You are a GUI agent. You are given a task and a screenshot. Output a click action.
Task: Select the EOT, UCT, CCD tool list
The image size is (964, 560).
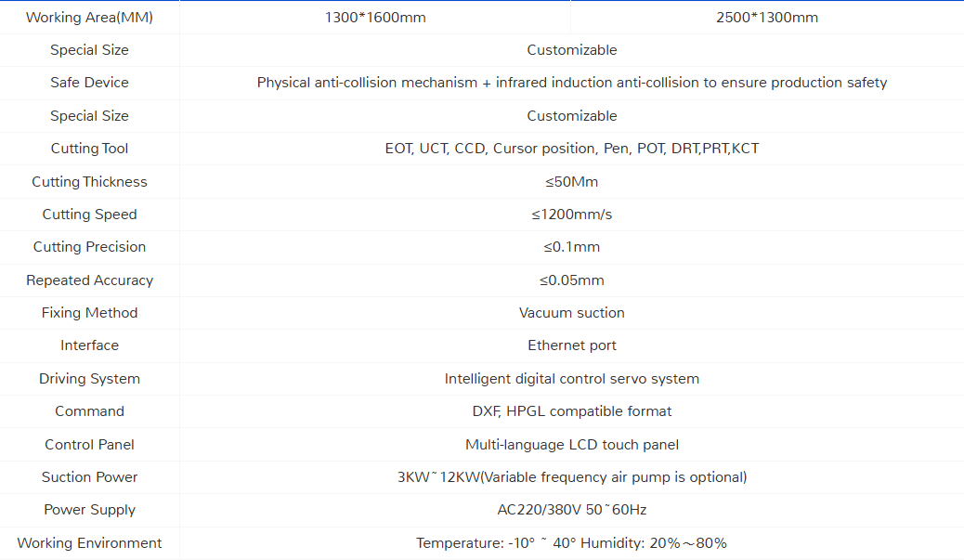click(571, 149)
